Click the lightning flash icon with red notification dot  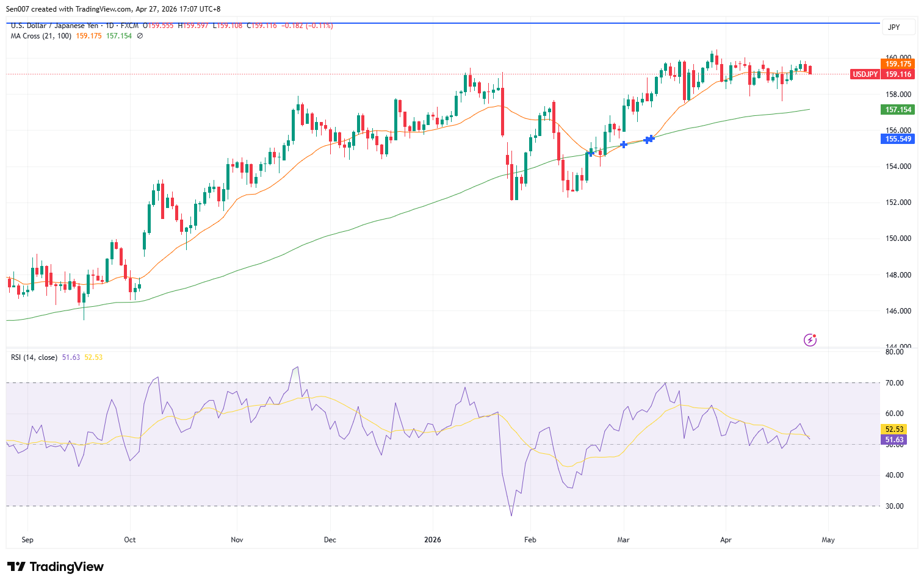click(x=810, y=339)
